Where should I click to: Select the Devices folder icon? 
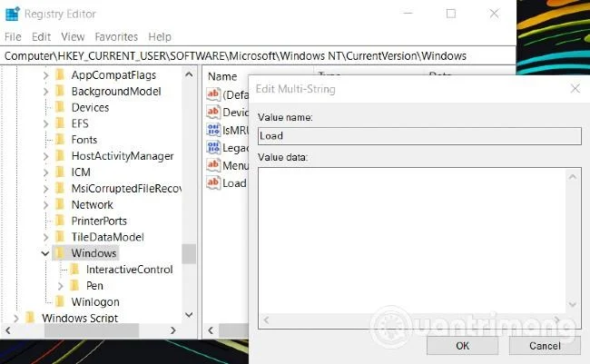[60, 107]
